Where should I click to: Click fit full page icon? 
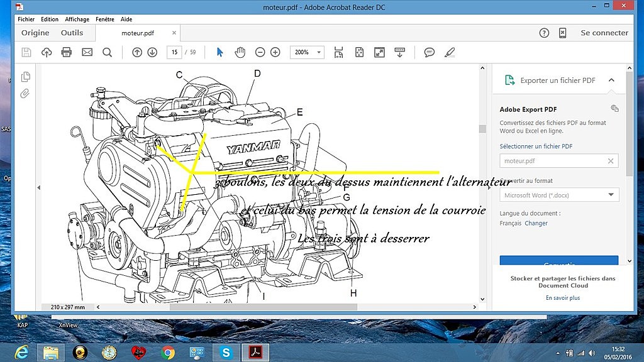pos(359,52)
